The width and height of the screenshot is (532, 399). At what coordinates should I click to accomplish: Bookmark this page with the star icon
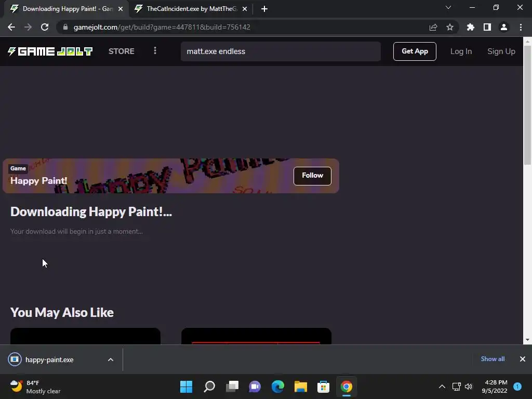pos(450,27)
